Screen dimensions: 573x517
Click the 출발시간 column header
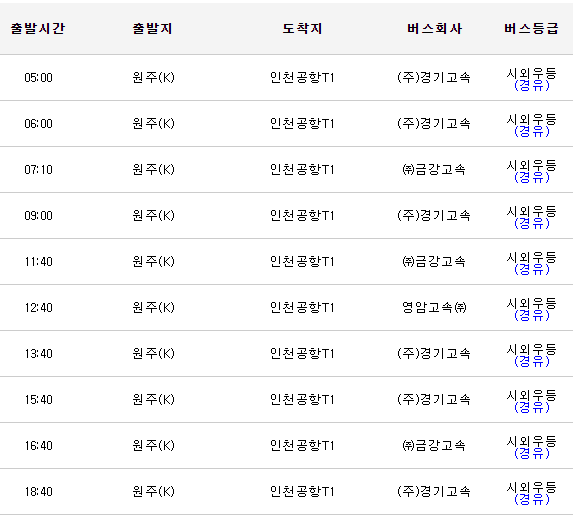38,28
